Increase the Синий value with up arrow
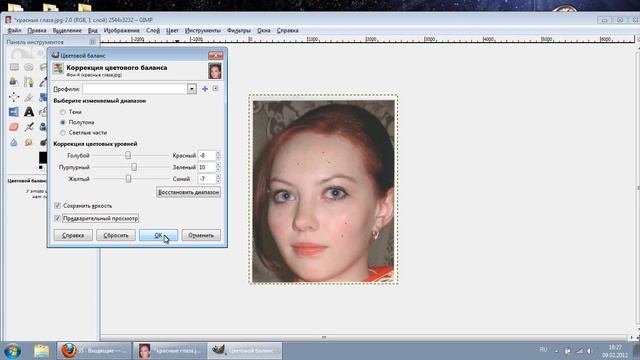The height and width of the screenshot is (360, 640). 218,177
